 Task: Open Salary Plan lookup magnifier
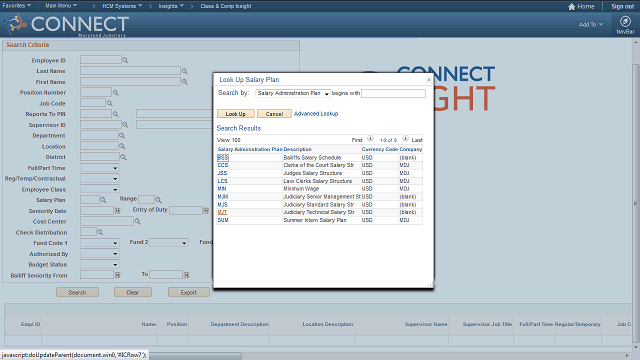(103, 200)
